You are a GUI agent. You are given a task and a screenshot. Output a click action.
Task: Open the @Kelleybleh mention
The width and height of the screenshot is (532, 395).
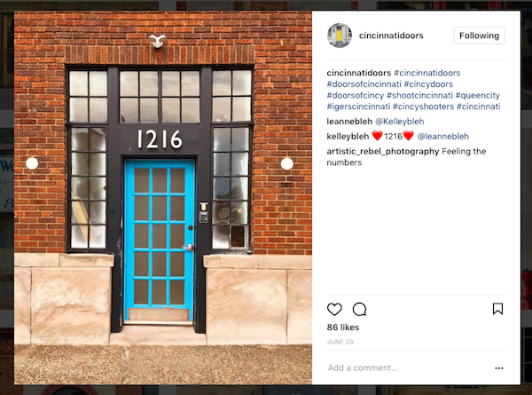pos(399,122)
